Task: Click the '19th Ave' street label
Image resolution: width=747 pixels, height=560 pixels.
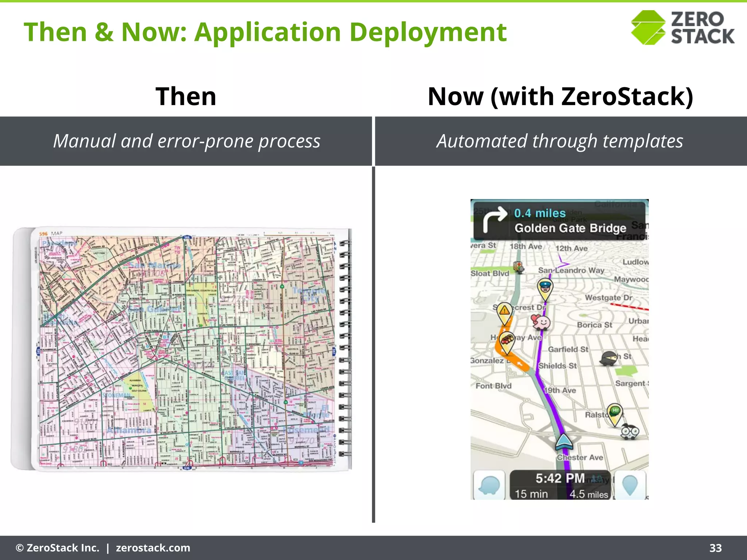Action: (560, 390)
